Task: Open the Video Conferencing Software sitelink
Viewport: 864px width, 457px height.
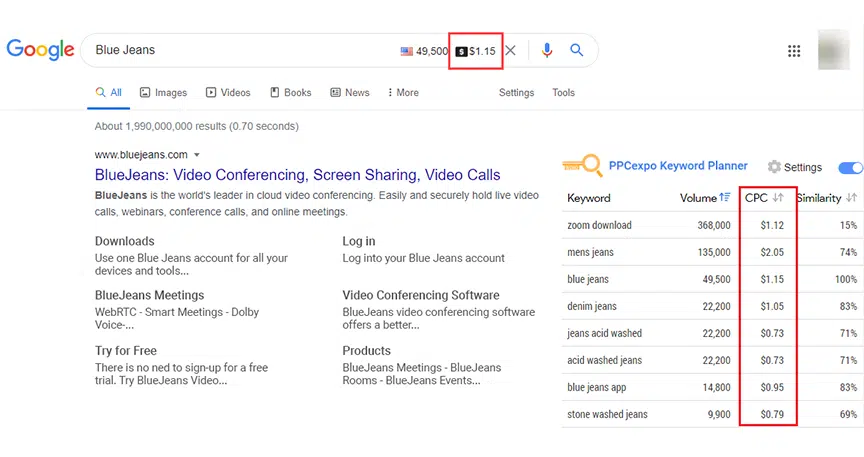Action: [x=421, y=295]
